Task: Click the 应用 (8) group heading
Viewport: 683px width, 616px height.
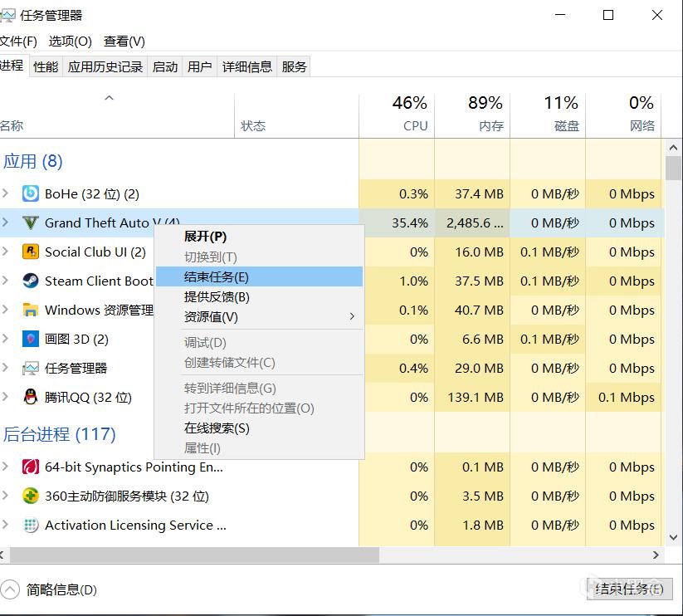Action: click(33, 161)
